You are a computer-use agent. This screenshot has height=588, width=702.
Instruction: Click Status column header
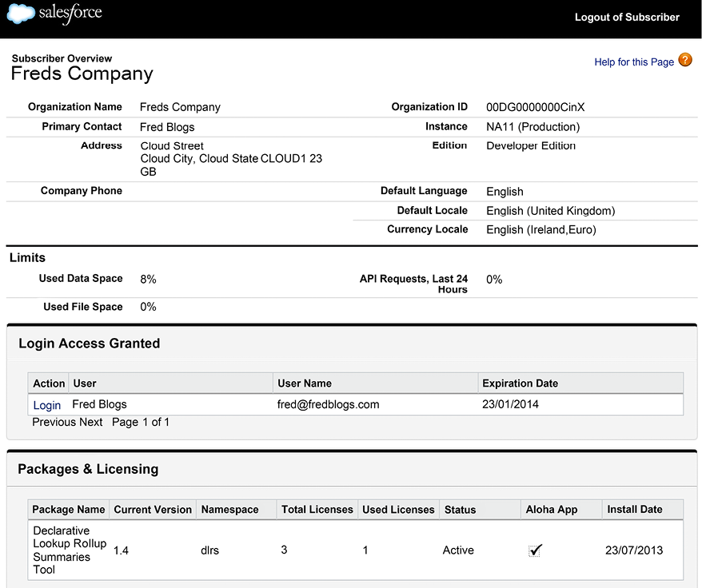[480, 509]
